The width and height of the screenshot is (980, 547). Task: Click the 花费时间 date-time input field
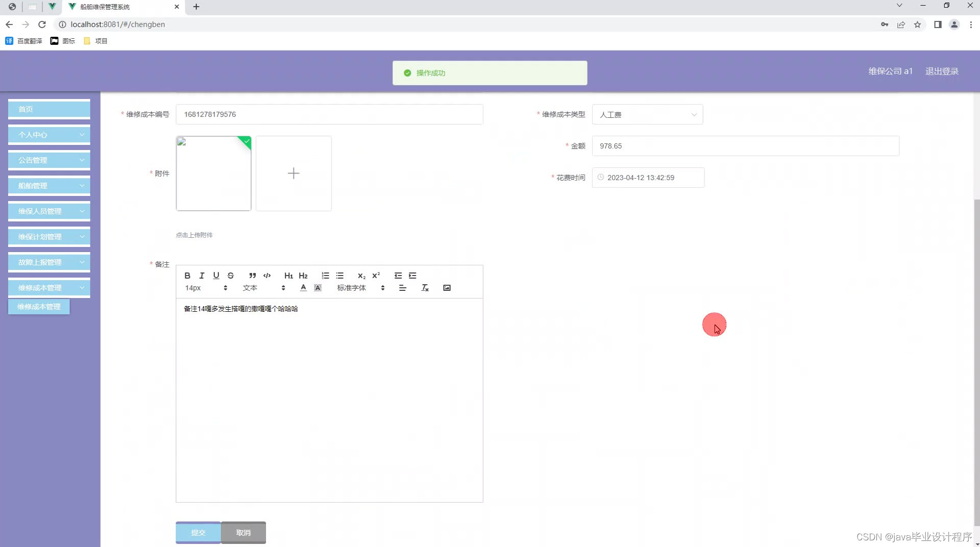click(x=648, y=178)
